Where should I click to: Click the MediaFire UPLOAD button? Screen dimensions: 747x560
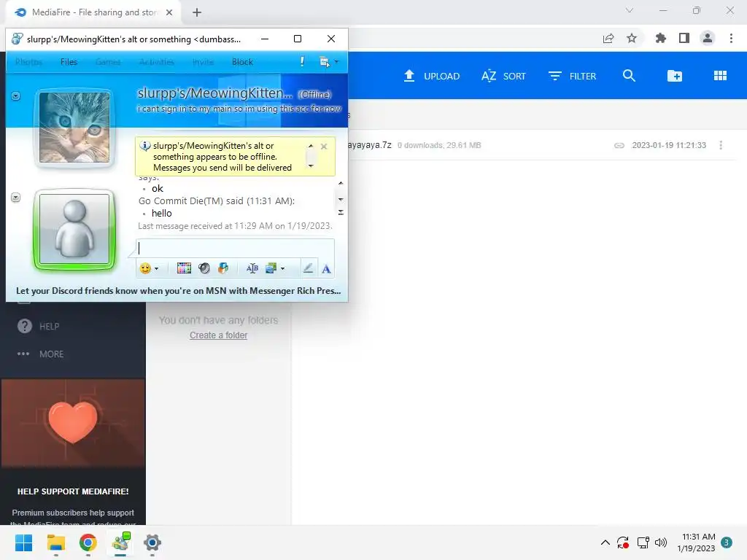tap(432, 76)
